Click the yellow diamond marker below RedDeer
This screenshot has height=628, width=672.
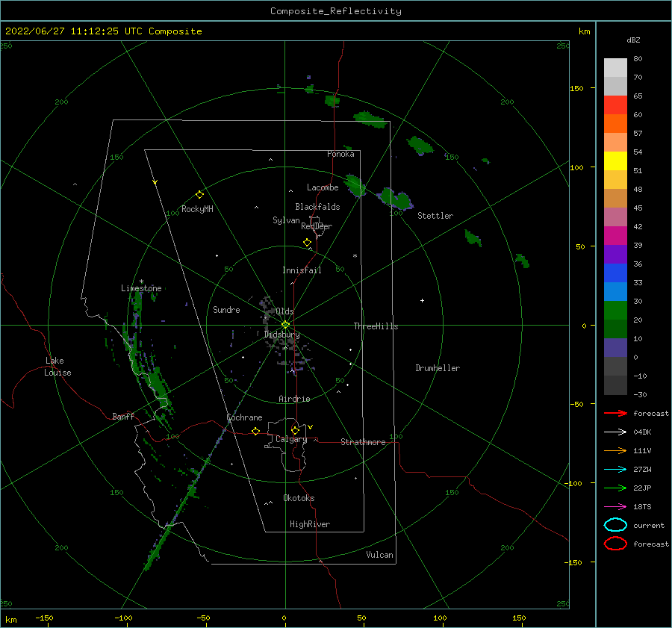pos(308,243)
